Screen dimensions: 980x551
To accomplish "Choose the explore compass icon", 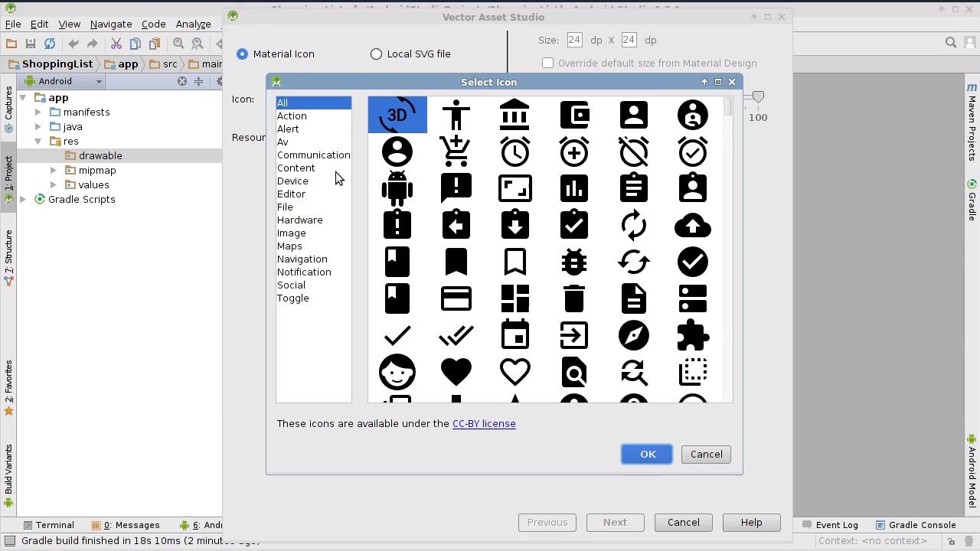I will pos(634,335).
